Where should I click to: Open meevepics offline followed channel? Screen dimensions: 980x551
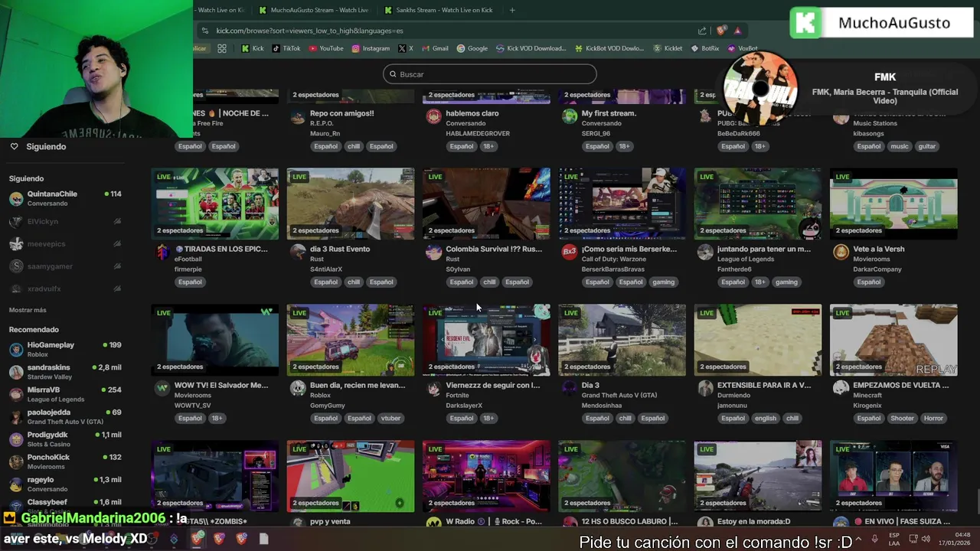click(65, 244)
